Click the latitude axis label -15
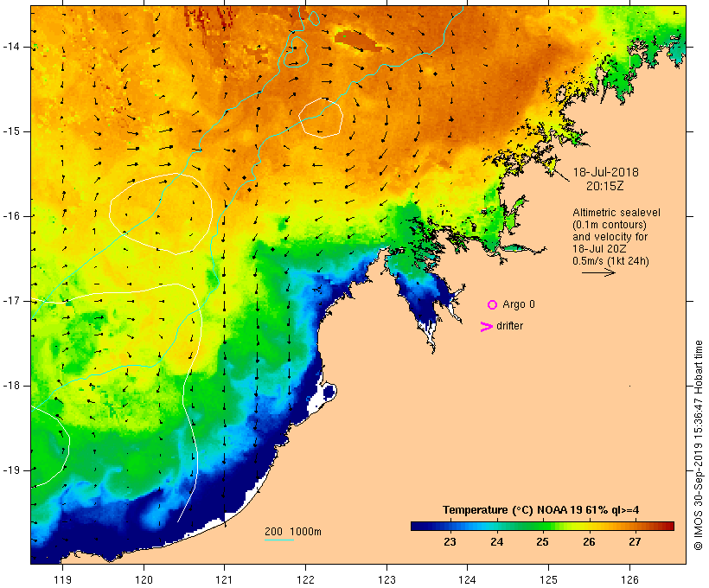The image size is (709, 588). 11,131
